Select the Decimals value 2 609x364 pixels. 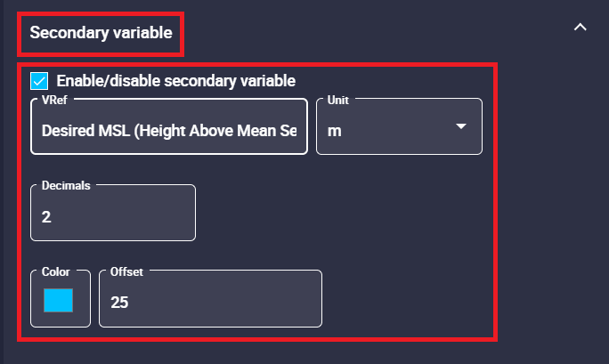point(46,216)
